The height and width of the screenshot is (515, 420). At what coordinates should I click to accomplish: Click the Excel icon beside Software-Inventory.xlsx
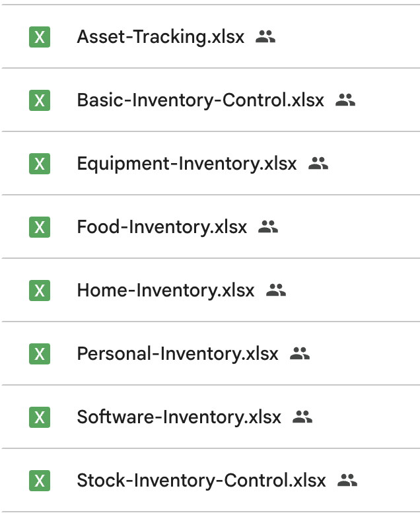(40, 417)
